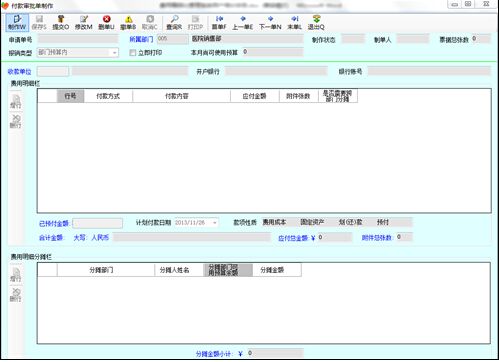Select the 预付 payment nature option

tap(383, 222)
